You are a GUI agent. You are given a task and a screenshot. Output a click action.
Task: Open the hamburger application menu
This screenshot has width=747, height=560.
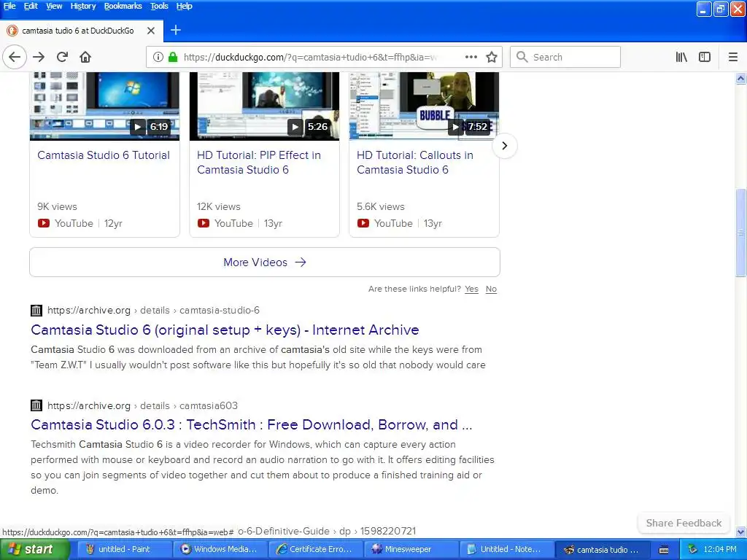point(733,57)
